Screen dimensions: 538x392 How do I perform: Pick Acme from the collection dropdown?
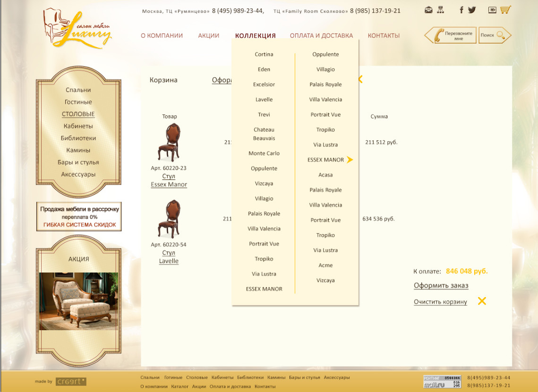325,265
